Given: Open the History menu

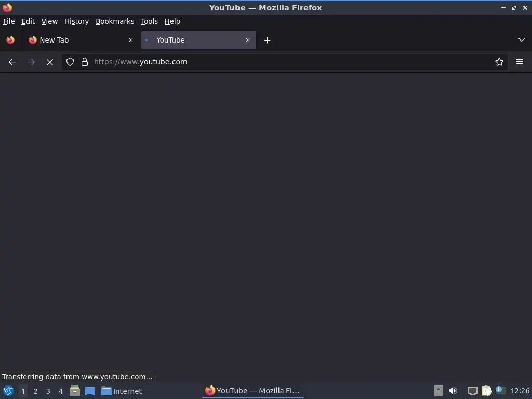Looking at the screenshot, I should click(77, 21).
